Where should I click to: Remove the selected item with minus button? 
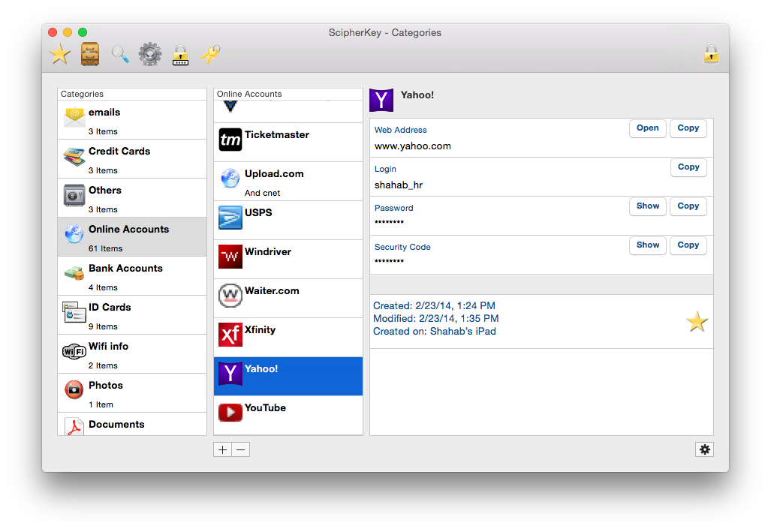pyautogui.click(x=240, y=450)
